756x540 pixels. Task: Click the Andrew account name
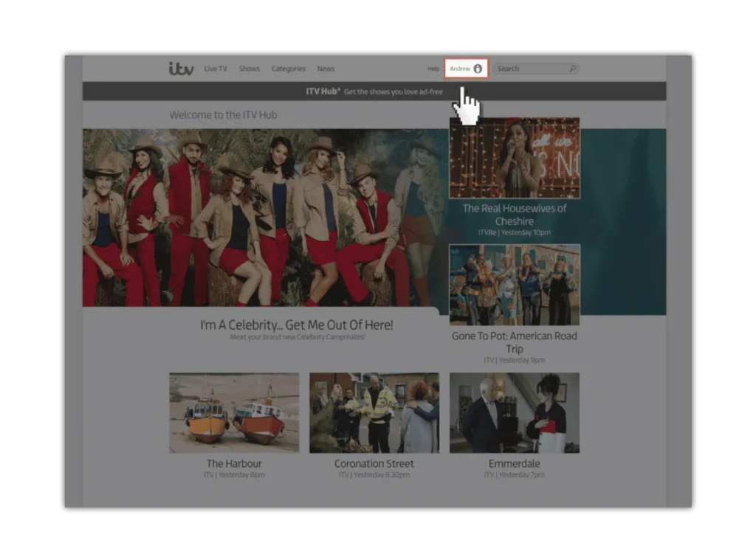point(460,69)
